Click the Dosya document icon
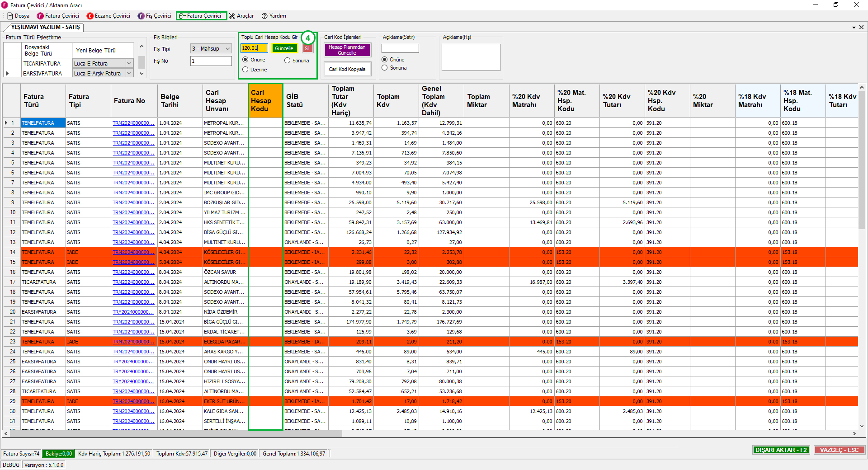This screenshot has width=868, height=470. (10, 16)
